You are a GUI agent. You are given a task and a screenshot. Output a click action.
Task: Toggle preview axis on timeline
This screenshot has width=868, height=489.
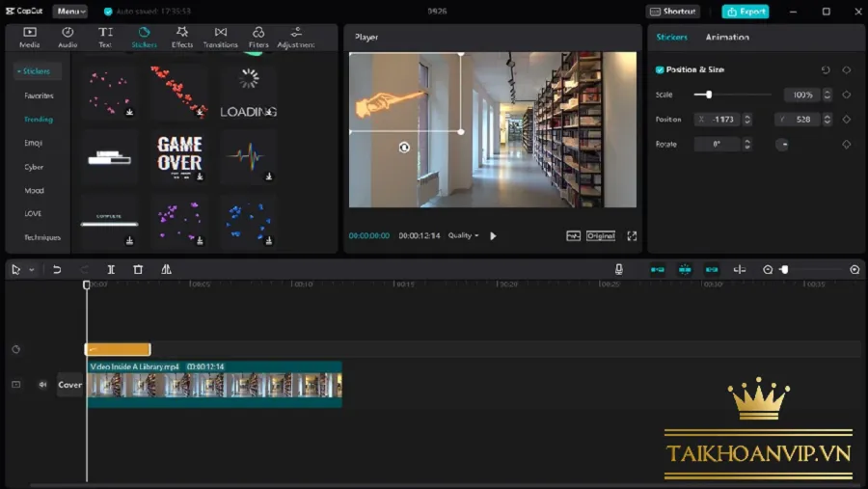740,270
